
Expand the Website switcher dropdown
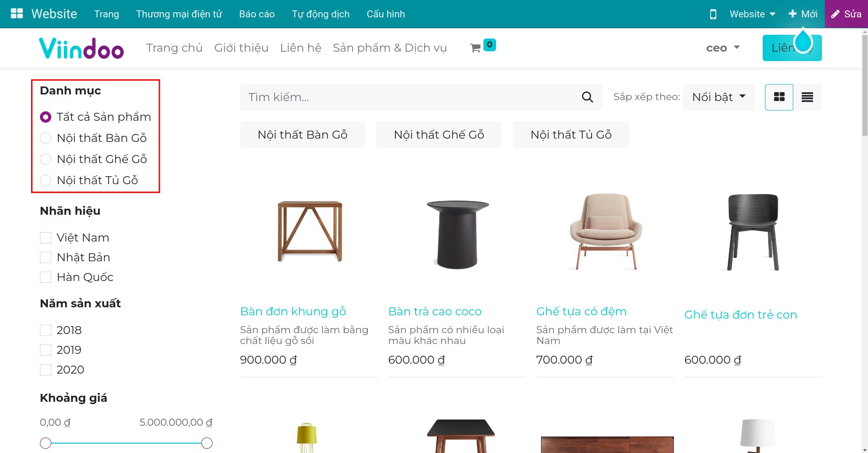(752, 14)
